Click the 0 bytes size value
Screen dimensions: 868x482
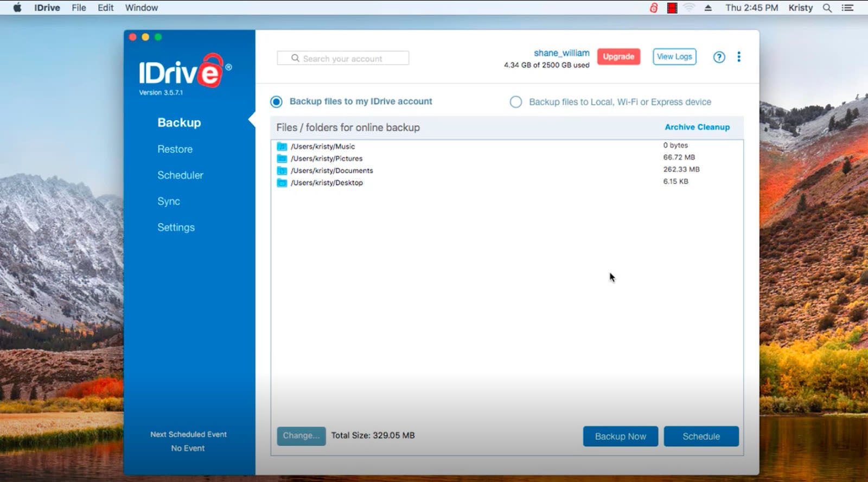point(675,145)
